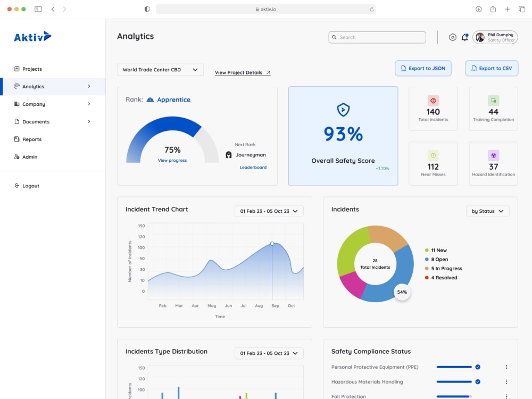Click the View progress link
The image size is (532, 399).
[172, 160]
